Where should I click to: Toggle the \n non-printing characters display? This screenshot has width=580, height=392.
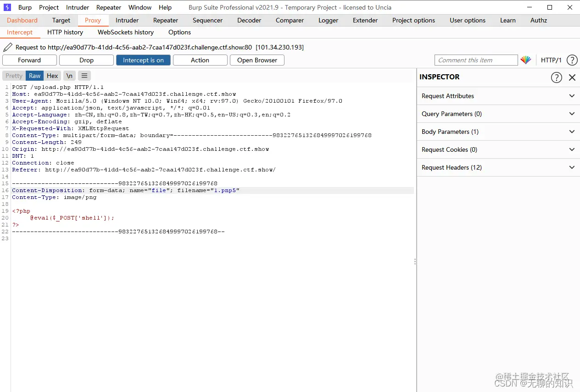pos(69,76)
